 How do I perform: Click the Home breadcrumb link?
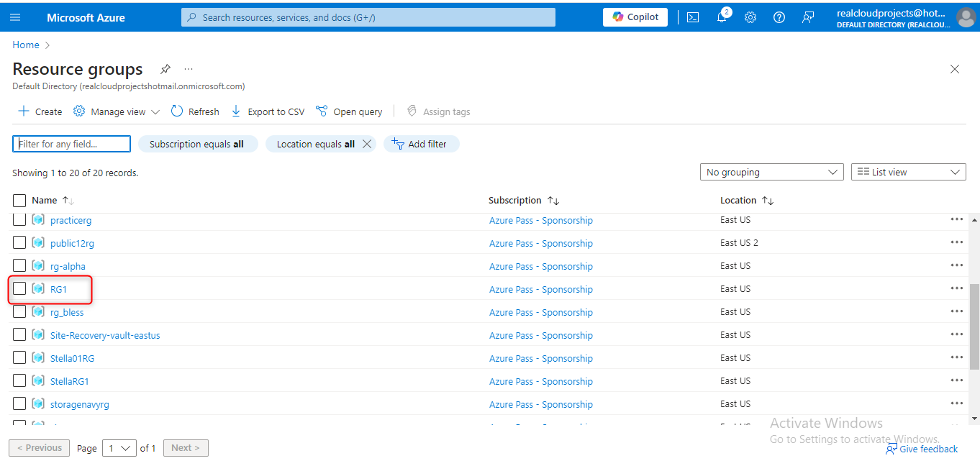click(26, 45)
